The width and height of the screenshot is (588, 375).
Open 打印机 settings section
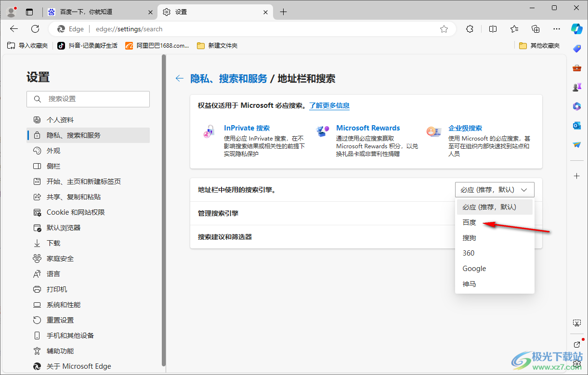[88, 289]
